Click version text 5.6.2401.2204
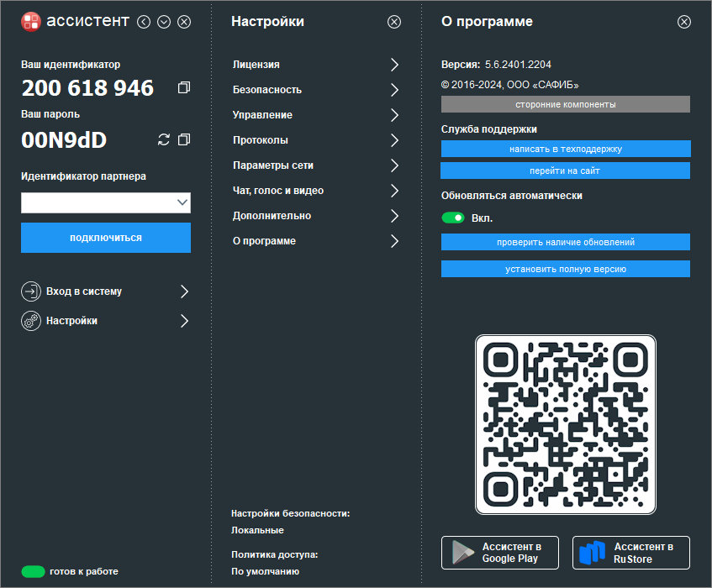The height and width of the screenshot is (588, 712). (518, 65)
